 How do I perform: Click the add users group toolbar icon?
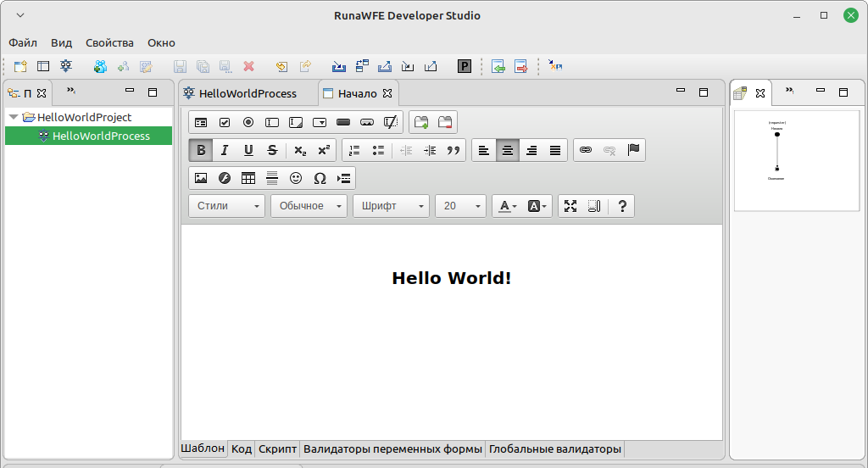[x=100, y=66]
